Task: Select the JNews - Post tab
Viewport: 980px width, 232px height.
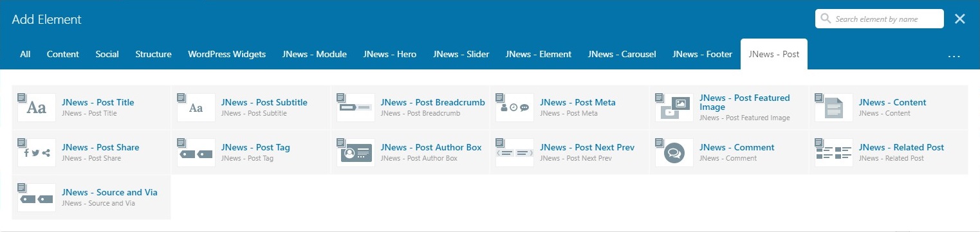Action: [774, 54]
